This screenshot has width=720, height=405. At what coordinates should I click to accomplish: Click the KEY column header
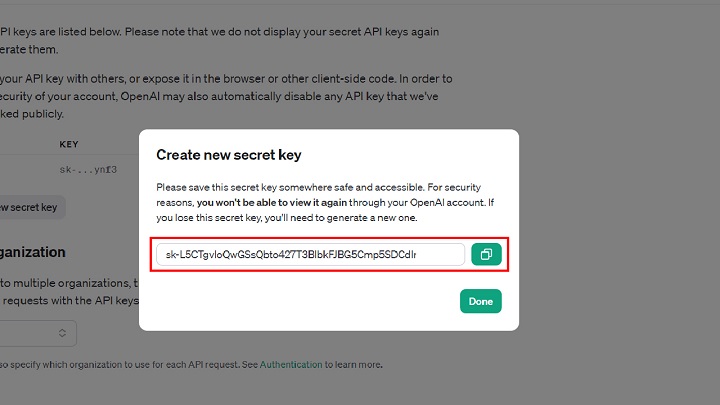click(x=69, y=145)
